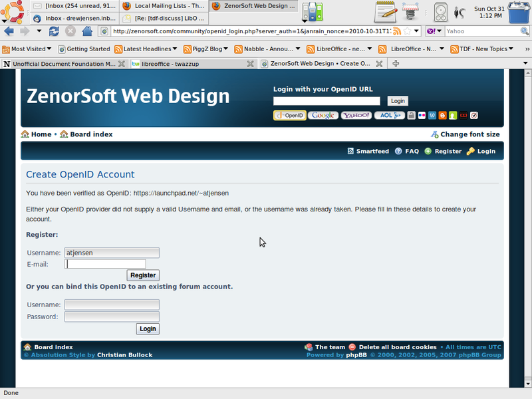Open the file cabinet binders panel icon
The height and width of the screenshot is (399, 532).
[312, 12]
